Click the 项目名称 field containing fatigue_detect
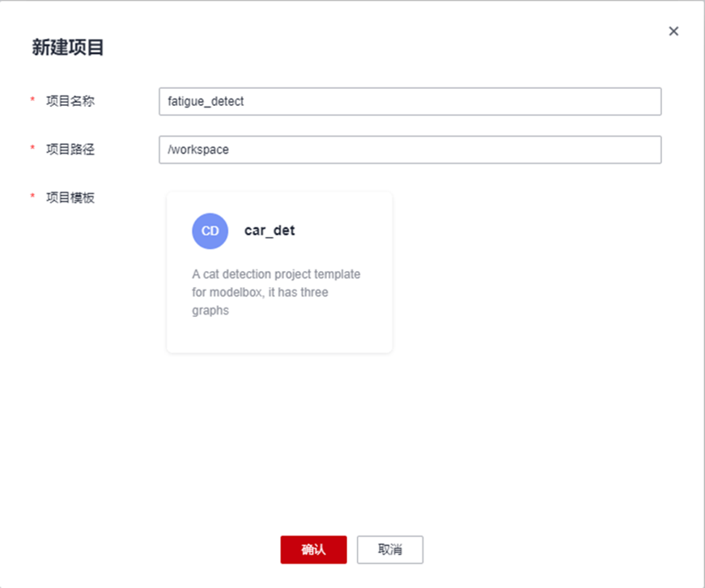Image resolution: width=705 pixels, height=588 pixels. tap(410, 102)
